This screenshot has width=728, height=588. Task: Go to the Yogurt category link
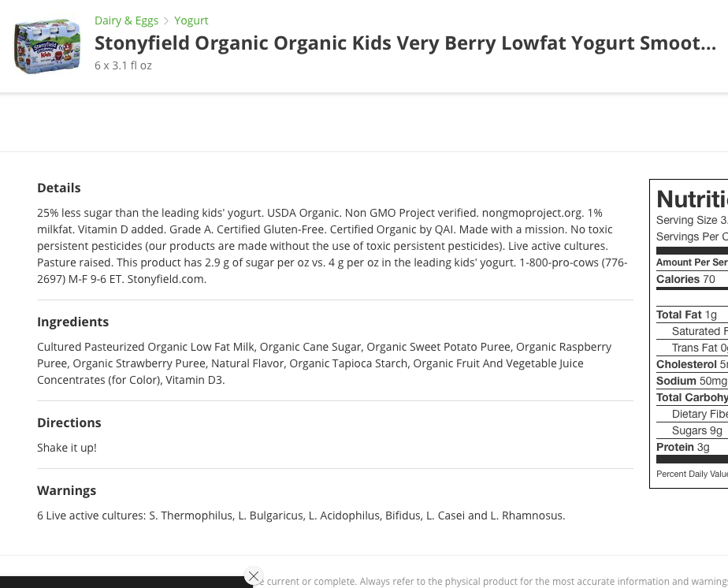coord(191,21)
